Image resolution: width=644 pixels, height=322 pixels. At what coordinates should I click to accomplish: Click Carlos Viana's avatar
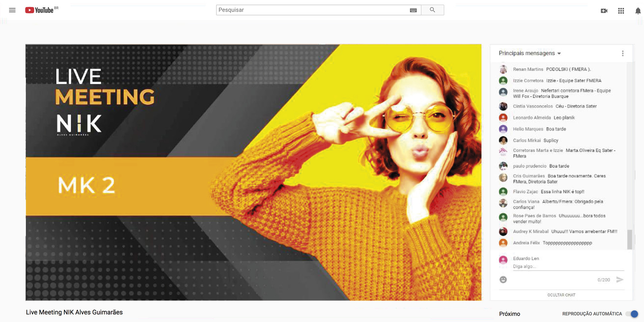pos(503,203)
